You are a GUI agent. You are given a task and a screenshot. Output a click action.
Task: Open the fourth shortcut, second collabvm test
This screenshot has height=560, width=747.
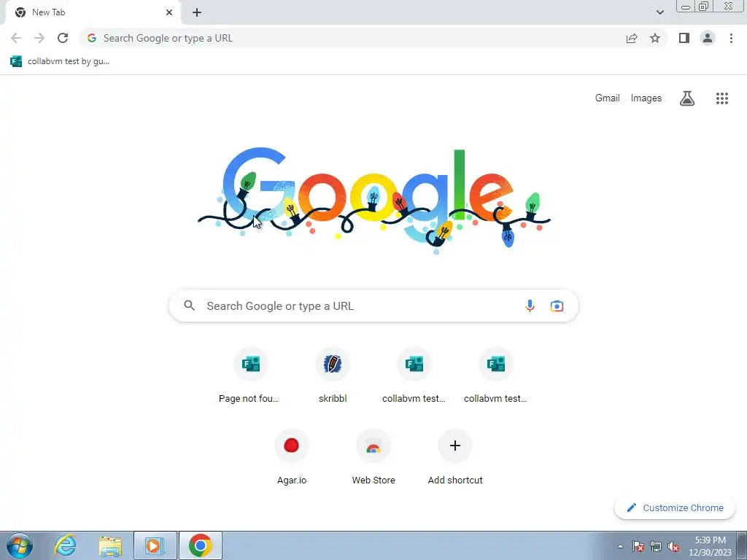click(496, 377)
